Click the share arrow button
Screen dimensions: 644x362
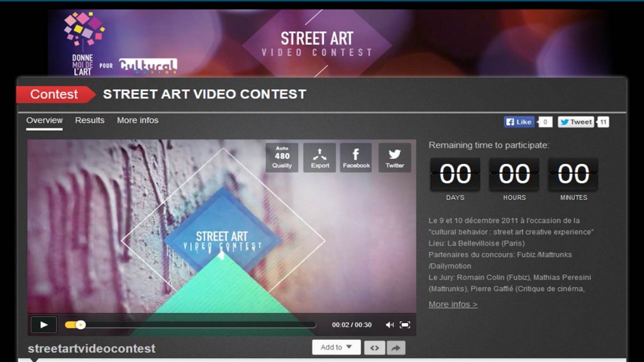point(396,348)
